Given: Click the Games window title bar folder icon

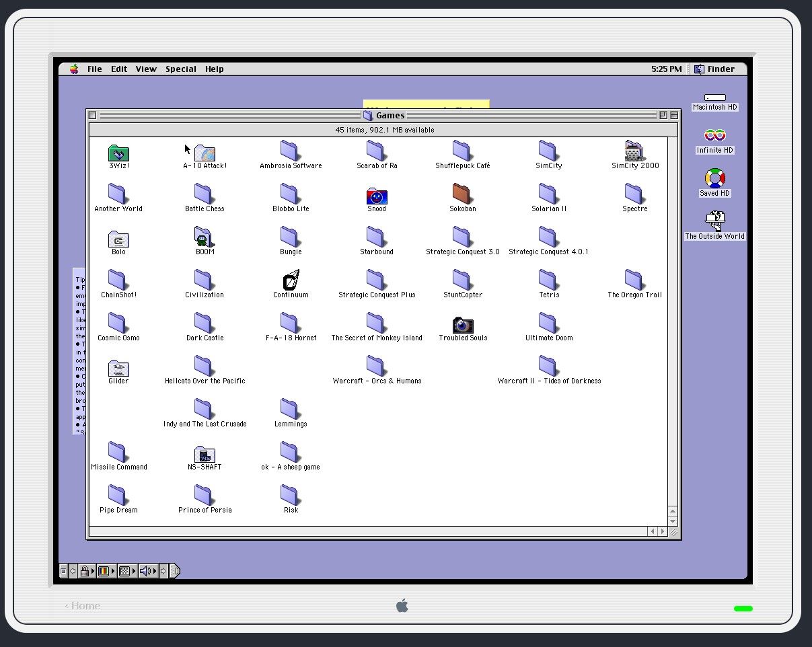Looking at the screenshot, I should 367,115.
